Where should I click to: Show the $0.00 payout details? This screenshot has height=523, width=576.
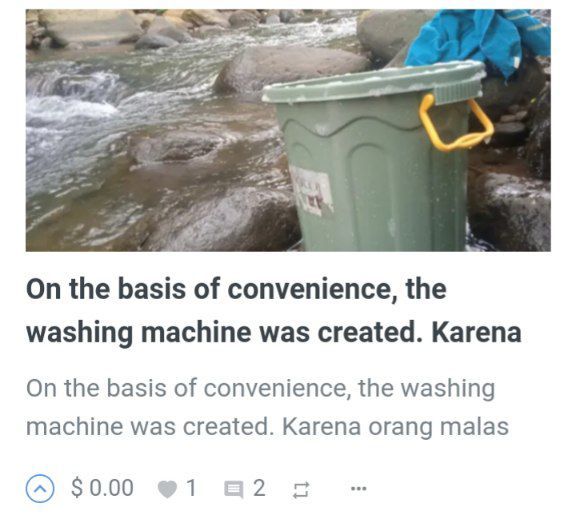(x=102, y=488)
